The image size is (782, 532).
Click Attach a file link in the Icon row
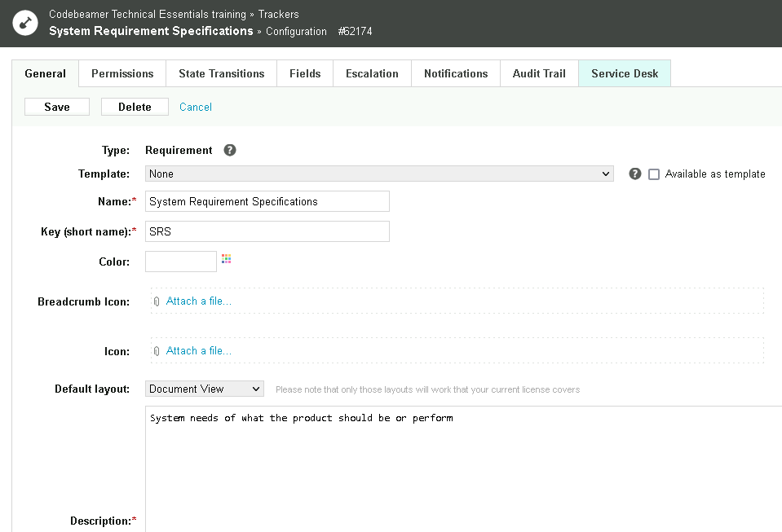(198, 350)
